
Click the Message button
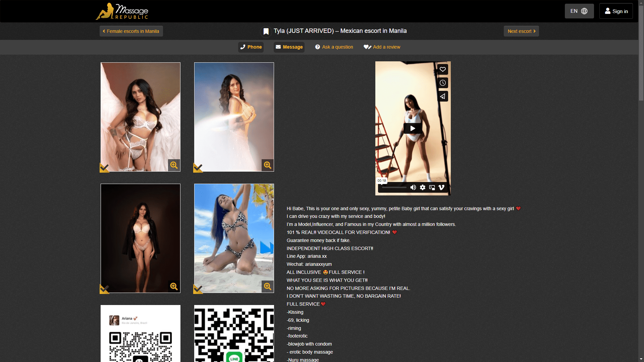[x=289, y=47]
